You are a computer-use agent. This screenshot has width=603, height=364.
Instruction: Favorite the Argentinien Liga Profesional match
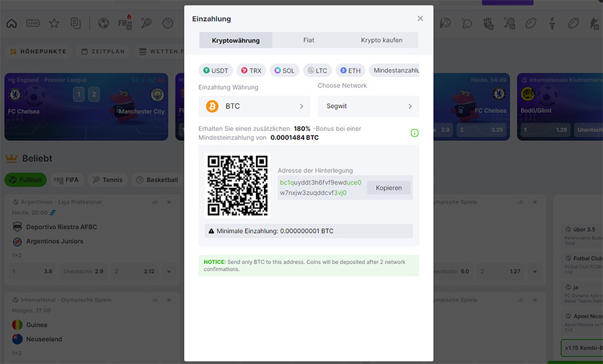coord(169,202)
